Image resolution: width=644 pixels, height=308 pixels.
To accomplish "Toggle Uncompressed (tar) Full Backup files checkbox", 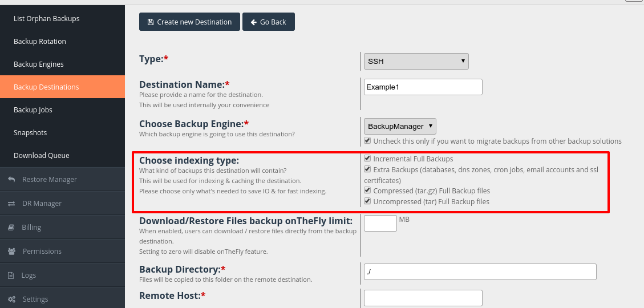I will (367, 201).
